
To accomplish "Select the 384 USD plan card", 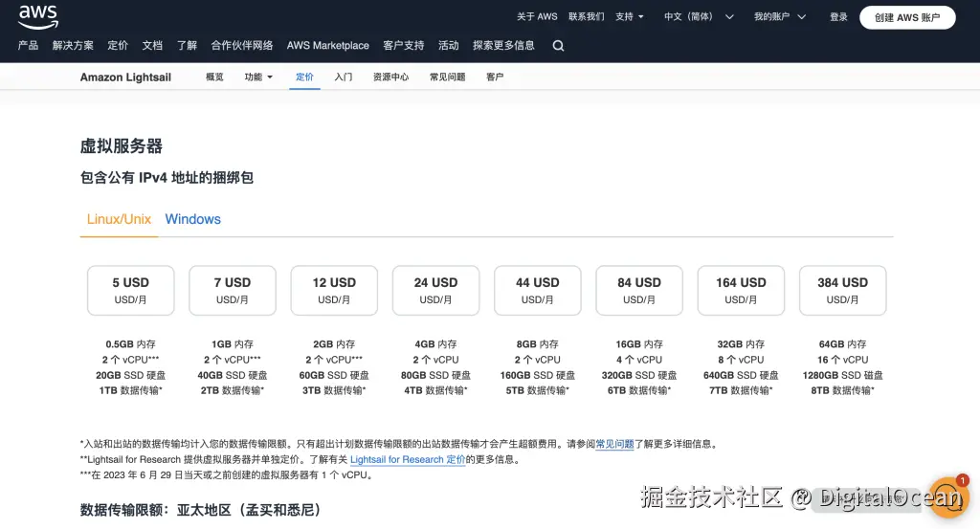I will 842,291.
